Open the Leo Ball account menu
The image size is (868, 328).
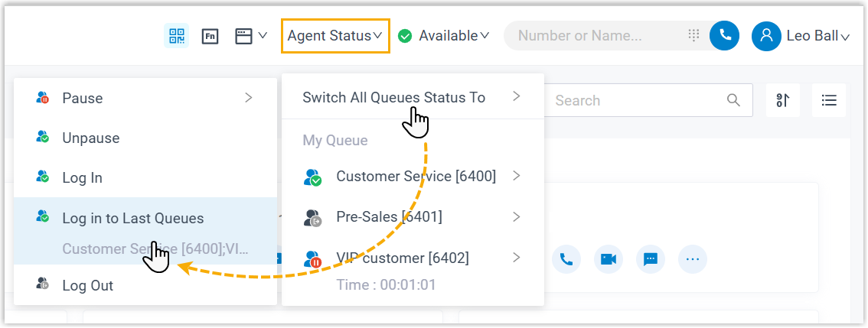click(x=801, y=35)
